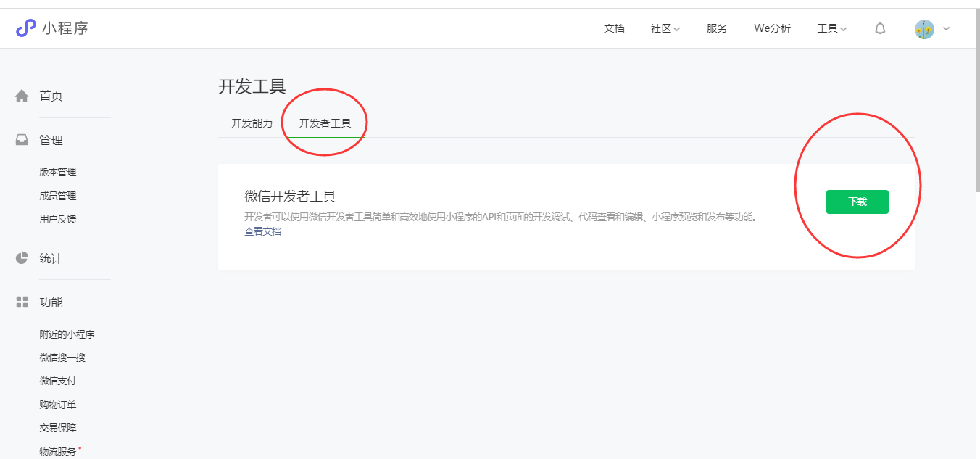Open the 查看文档 link
The height and width of the screenshot is (459, 980).
(x=262, y=231)
